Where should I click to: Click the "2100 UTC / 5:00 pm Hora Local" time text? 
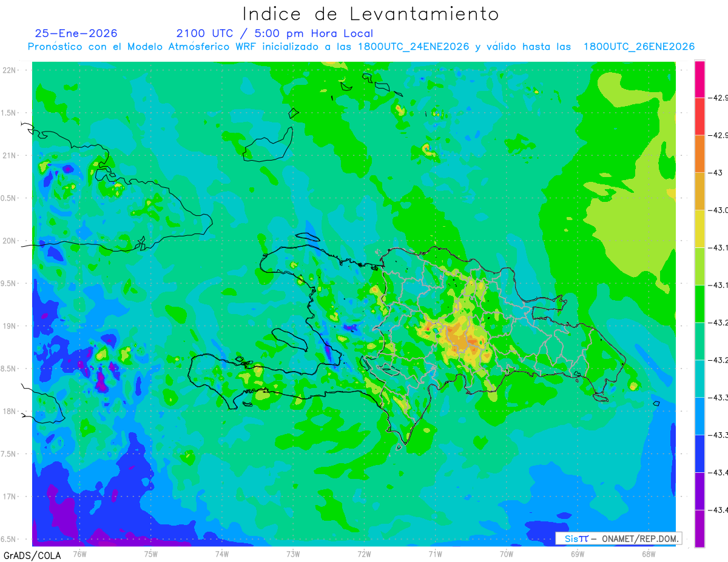pos(275,33)
